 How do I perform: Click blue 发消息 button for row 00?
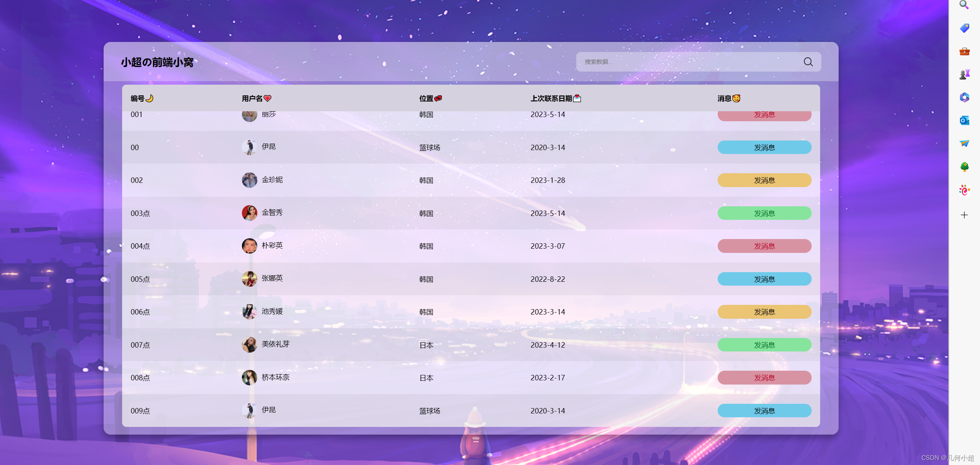tap(764, 147)
